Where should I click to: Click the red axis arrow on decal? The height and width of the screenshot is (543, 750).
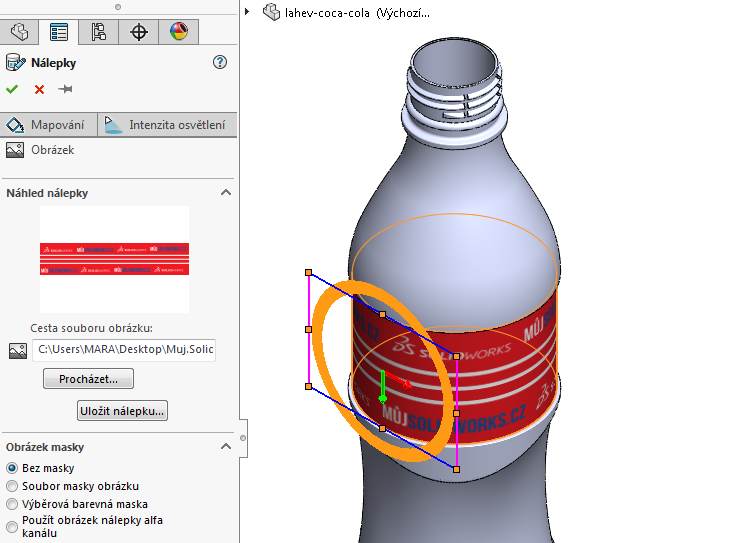[x=398, y=380]
